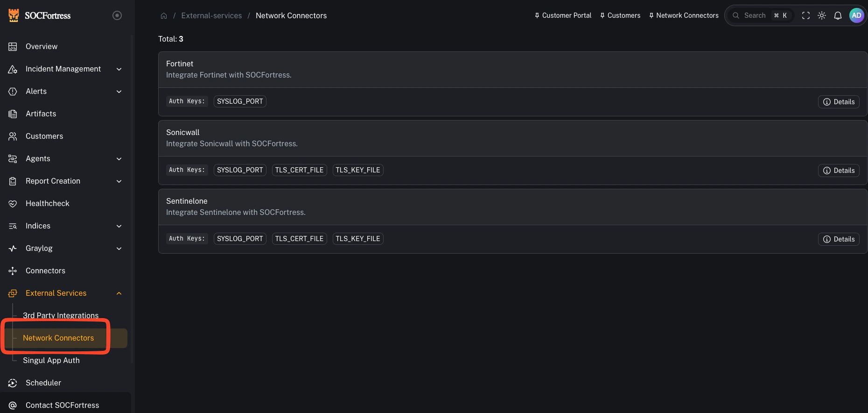Click the Search input field

761,15
